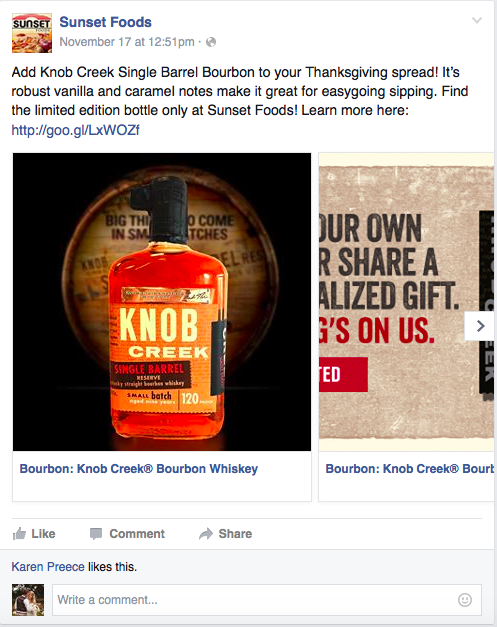Click the Comment speech bubble icon
Screen dimensions: 497x627
pyautogui.click(x=96, y=534)
